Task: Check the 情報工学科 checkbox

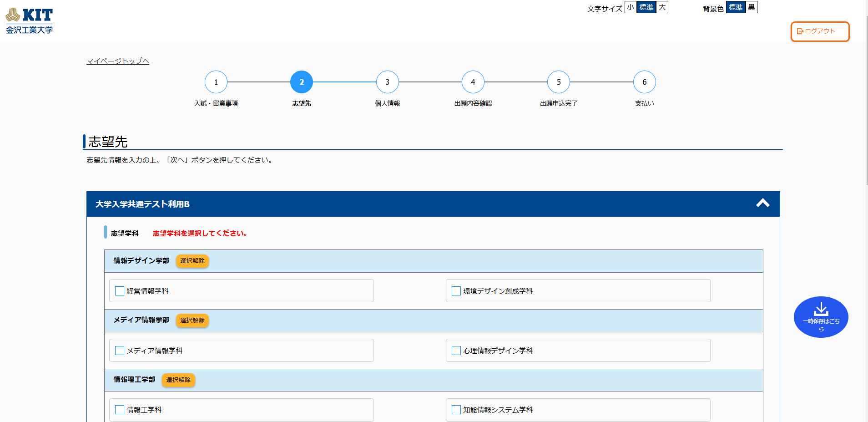Action: point(120,410)
